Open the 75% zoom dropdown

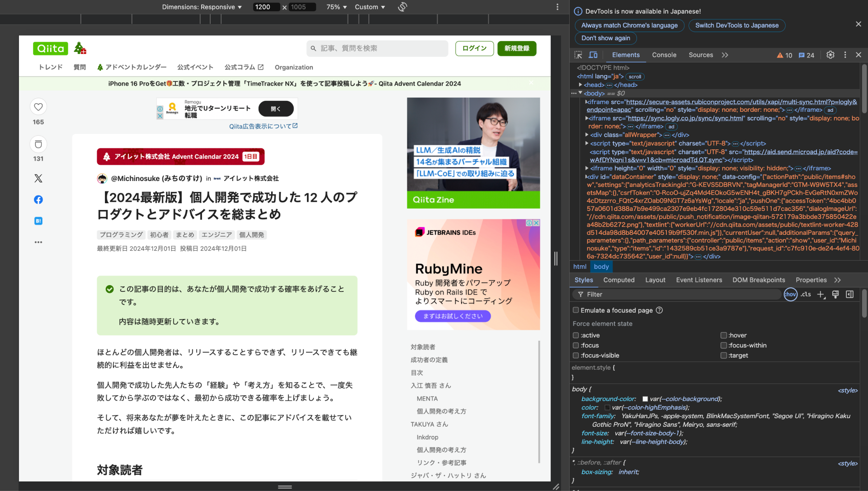pos(335,7)
